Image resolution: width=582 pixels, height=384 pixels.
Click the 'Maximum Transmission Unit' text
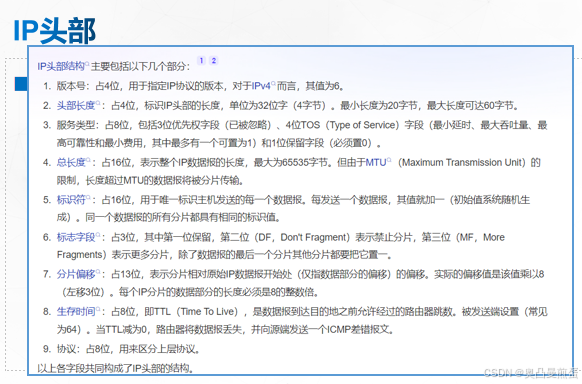tap(462, 163)
